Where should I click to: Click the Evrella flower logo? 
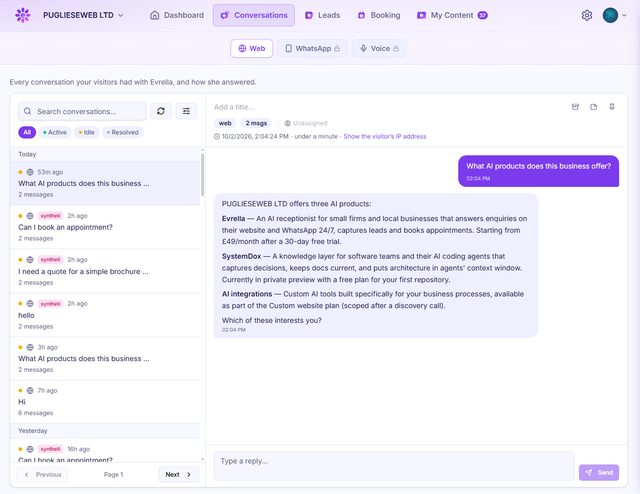[x=23, y=15]
